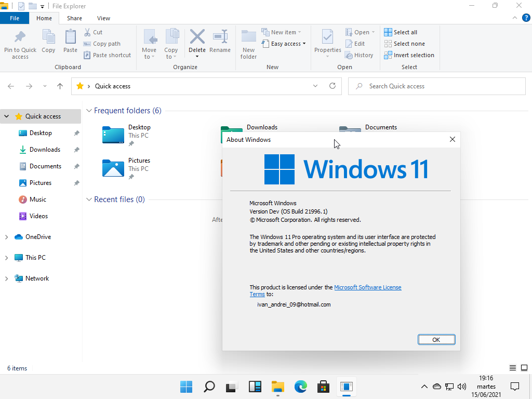Close the About Windows dialog

453,139
